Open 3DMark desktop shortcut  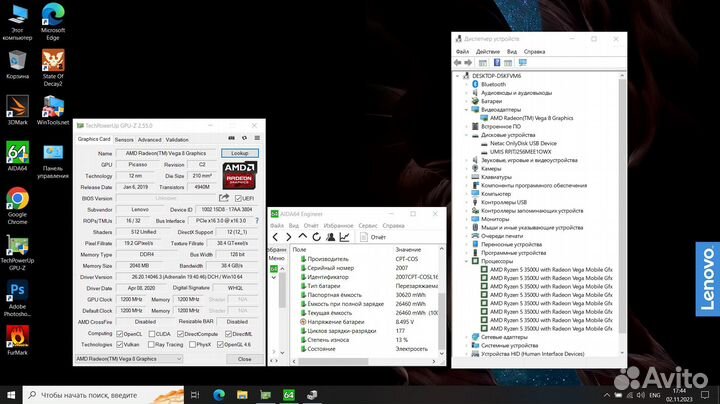click(17, 110)
